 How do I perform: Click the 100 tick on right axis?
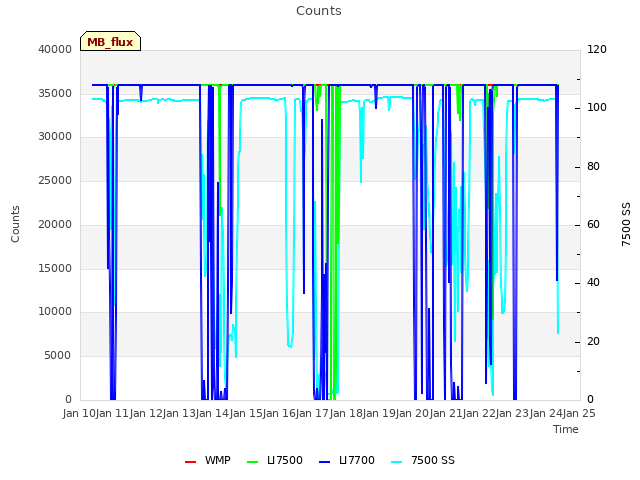597,107
